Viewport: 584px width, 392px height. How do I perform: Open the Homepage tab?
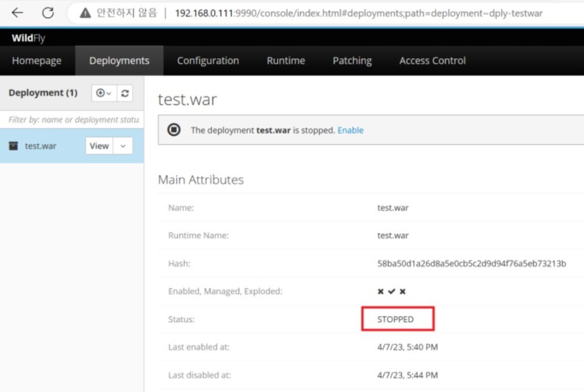coord(37,60)
